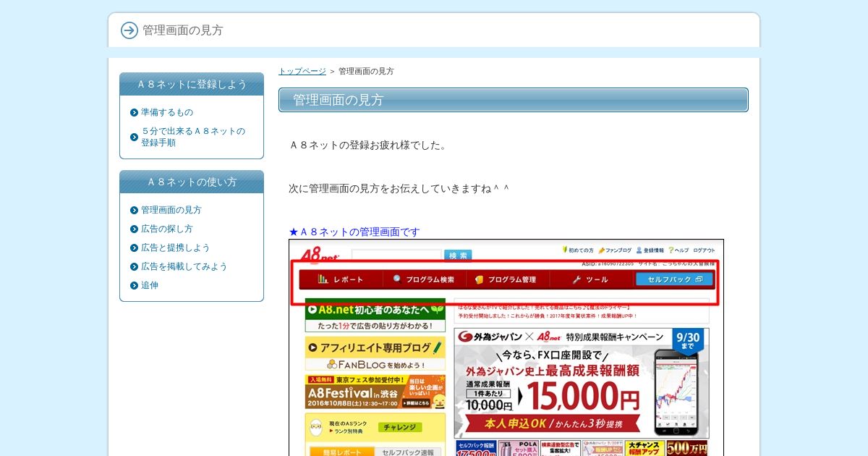
Task: Click the beginner mark icon beside 初めての方
Action: pyautogui.click(x=564, y=250)
